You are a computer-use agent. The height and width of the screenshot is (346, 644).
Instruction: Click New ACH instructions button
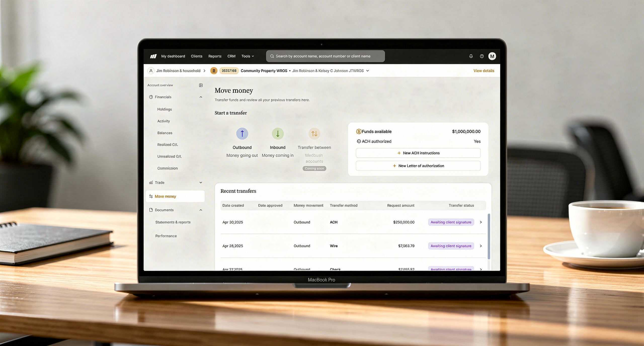point(418,153)
